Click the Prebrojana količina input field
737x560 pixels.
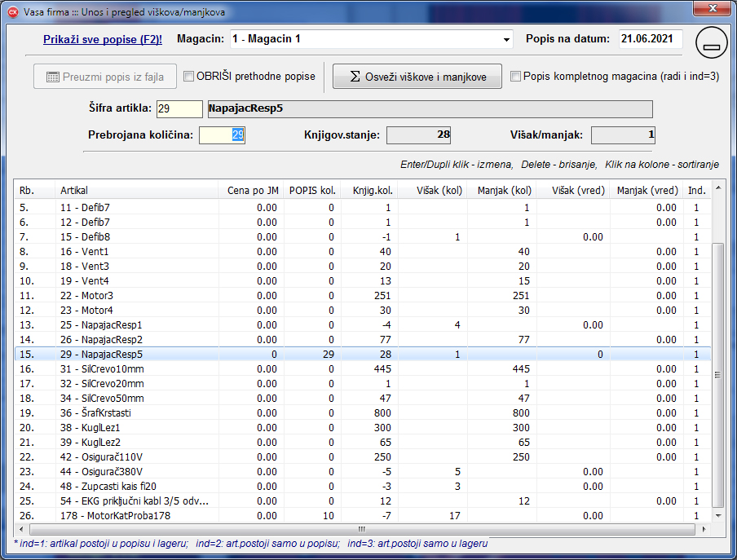(222, 135)
